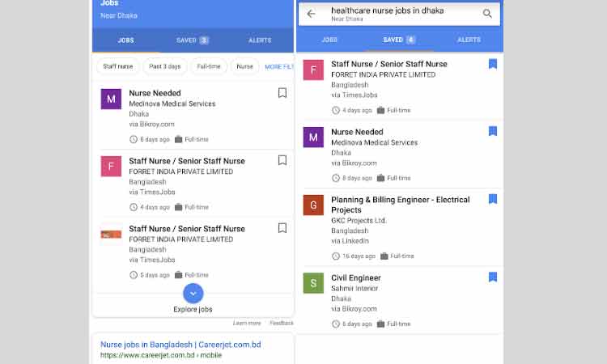607x364 pixels.
Task: Click the purple M logo in saved list
Action: click(313, 138)
